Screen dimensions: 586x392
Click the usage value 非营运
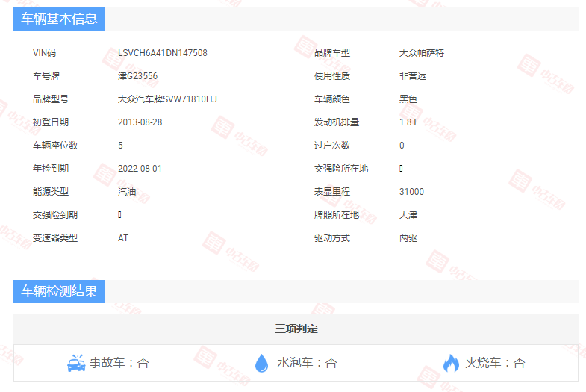[413, 76]
